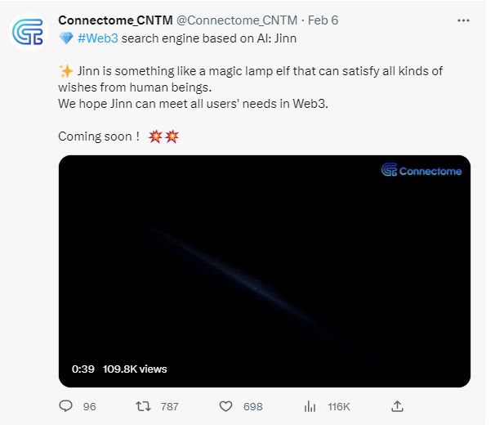Click the 787 retweets count
Screen dimensions: 504x425
[x=169, y=406]
